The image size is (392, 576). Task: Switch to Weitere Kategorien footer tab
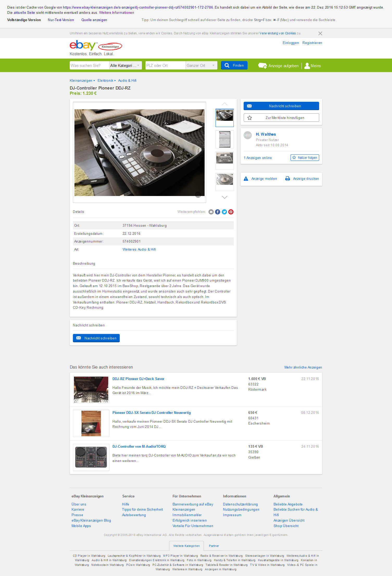[187, 546]
